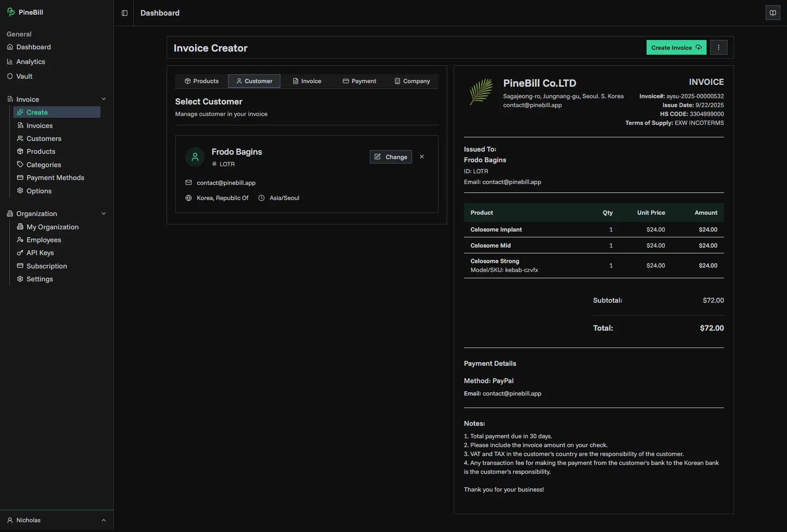Toggle the sidebar panel icon
This screenshot has height=532, width=787.
[124, 13]
